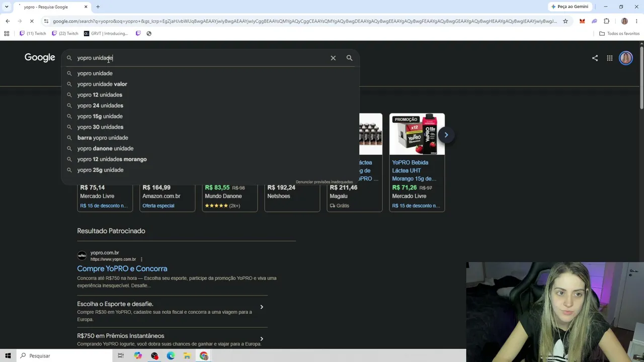Image resolution: width=644 pixels, height=362 pixels.
Task: Open the Chrome extensions puzzle icon
Action: coord(606,21)
